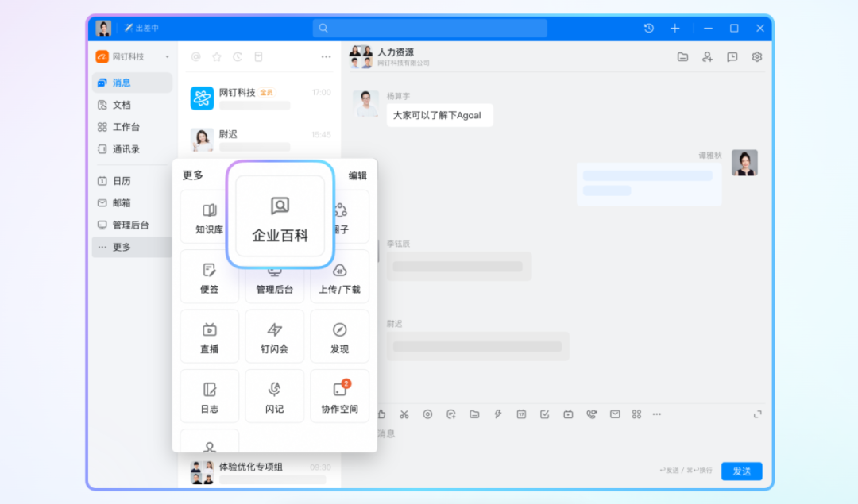Select 管理后台 in the left sidebar
Screen dimensions: 858x504
tap(132, 225)
